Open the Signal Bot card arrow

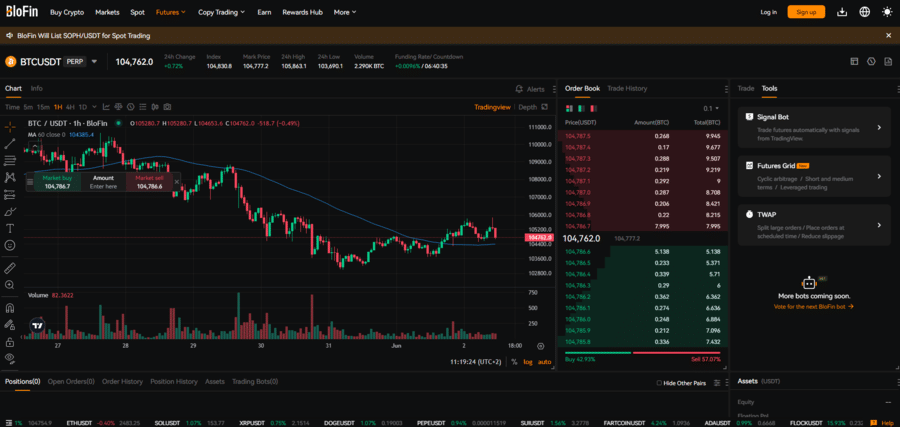(879, 127)
